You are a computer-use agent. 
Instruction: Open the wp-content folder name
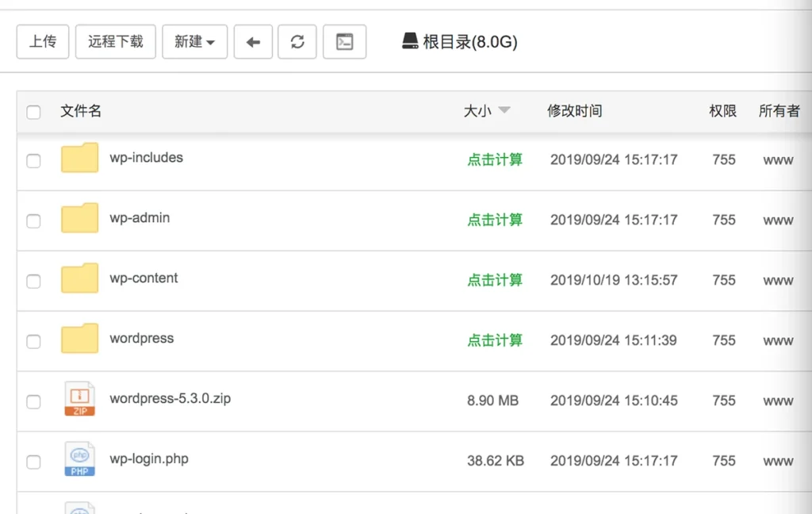click(x=144, y=278)
